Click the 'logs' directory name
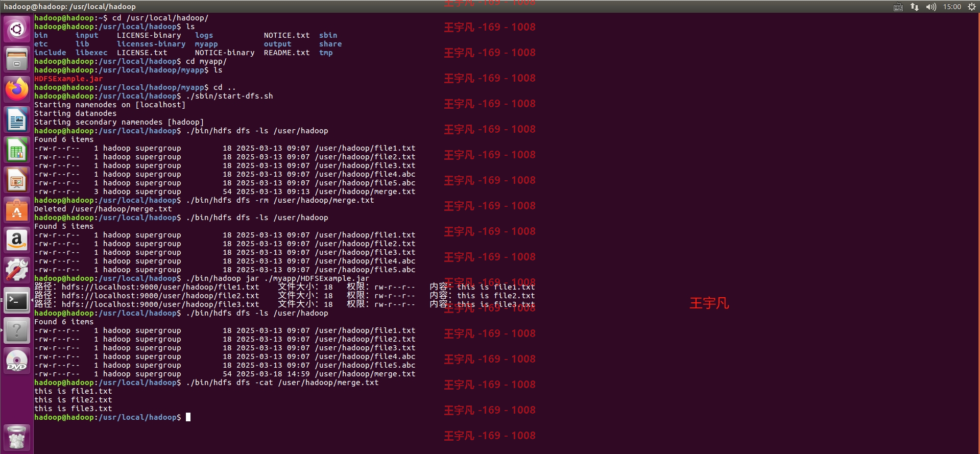 [x=204, y=35]
